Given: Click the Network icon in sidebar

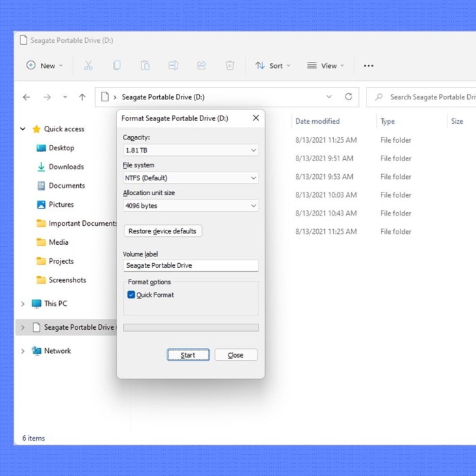Looking at the screenshot, I should [37, 351].
